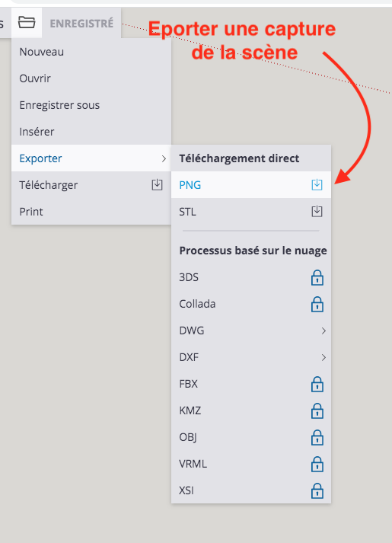The image size is (392, 543).
Task: Click the open-folder file menu icon
Action: (x=27, y=23)
